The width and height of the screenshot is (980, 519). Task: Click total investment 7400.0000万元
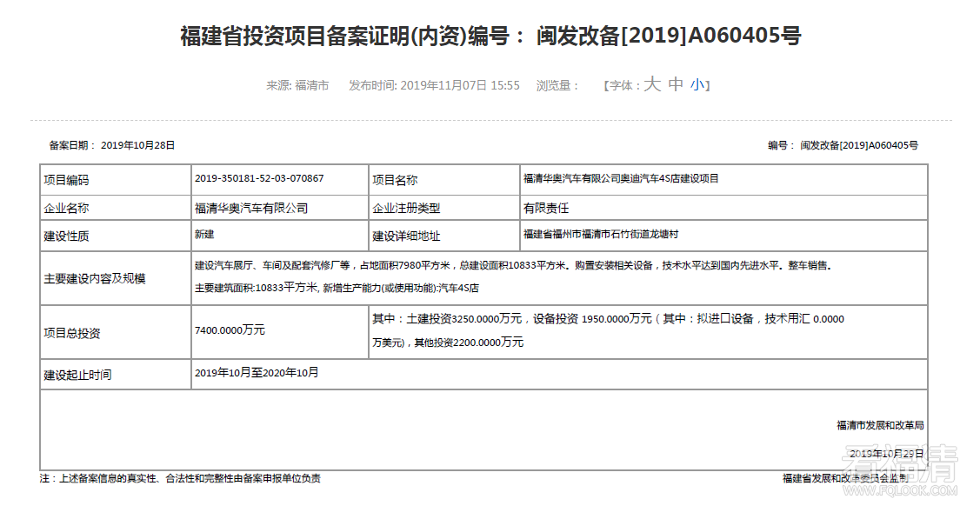pyautogui.click(x=230, y=329)
